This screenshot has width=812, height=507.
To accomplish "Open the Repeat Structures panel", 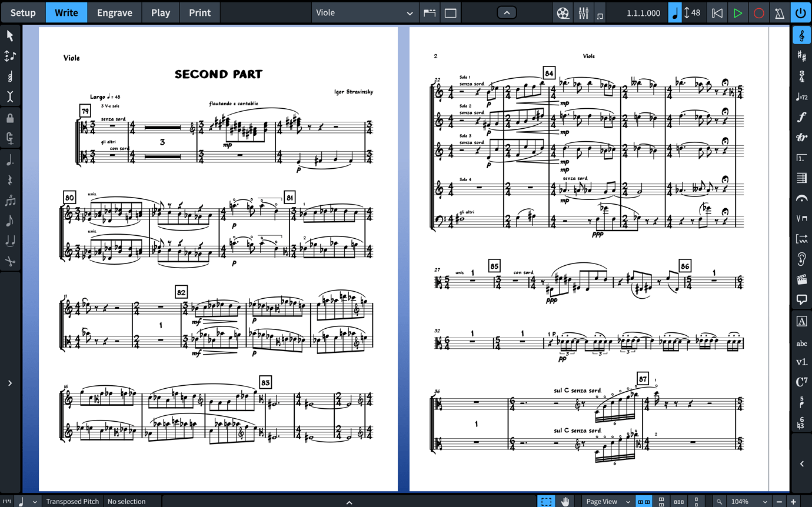I will [x=801, y=158].
